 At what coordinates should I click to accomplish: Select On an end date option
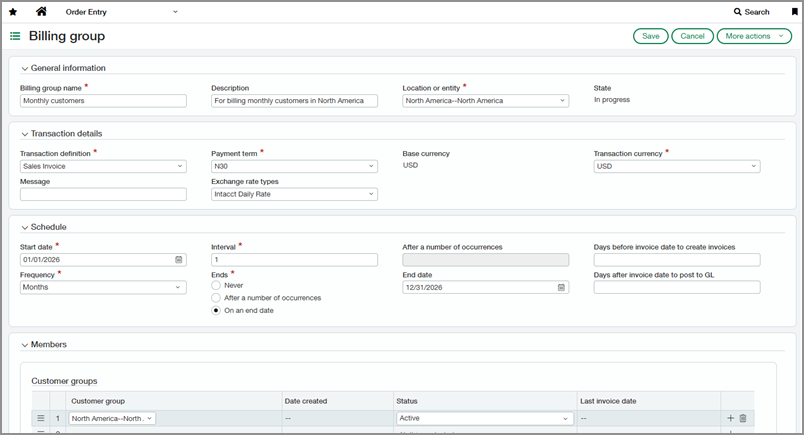click(216, 311)
